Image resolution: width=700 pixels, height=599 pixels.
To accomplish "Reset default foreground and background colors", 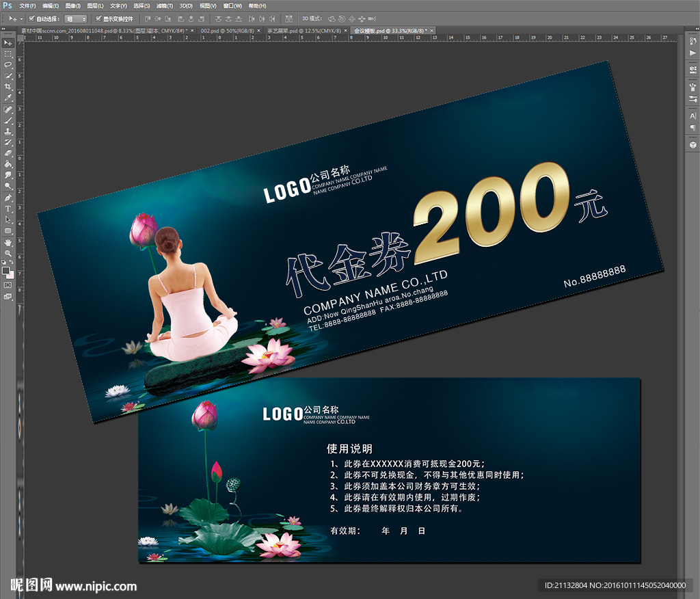I will pyautogui.click(x=4, y=262).
